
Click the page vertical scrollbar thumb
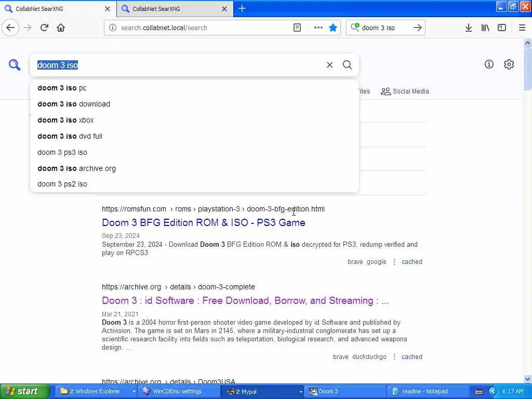[527, 68]
